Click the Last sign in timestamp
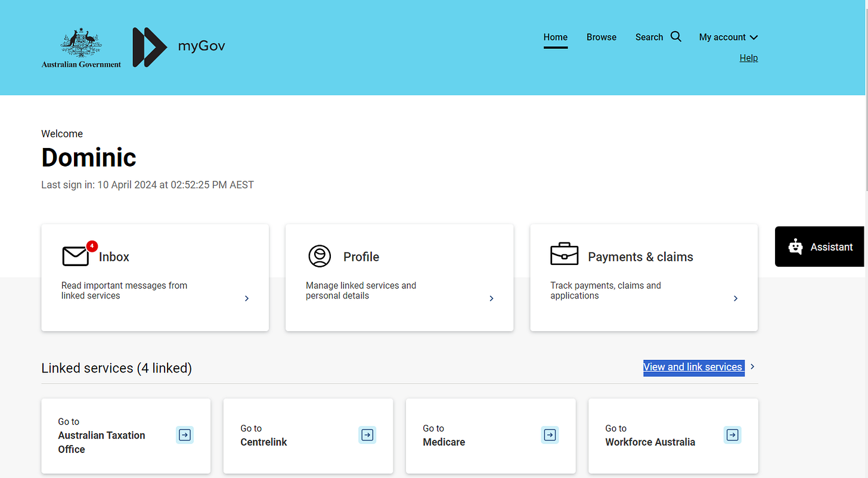Viewport: 868px width, 478px height. (x=147, y=185)
